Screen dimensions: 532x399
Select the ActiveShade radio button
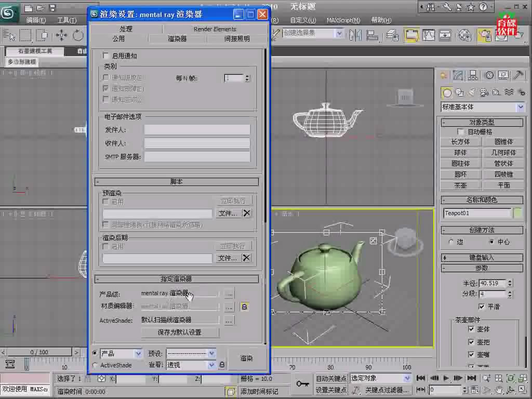(x=95, y=365)
